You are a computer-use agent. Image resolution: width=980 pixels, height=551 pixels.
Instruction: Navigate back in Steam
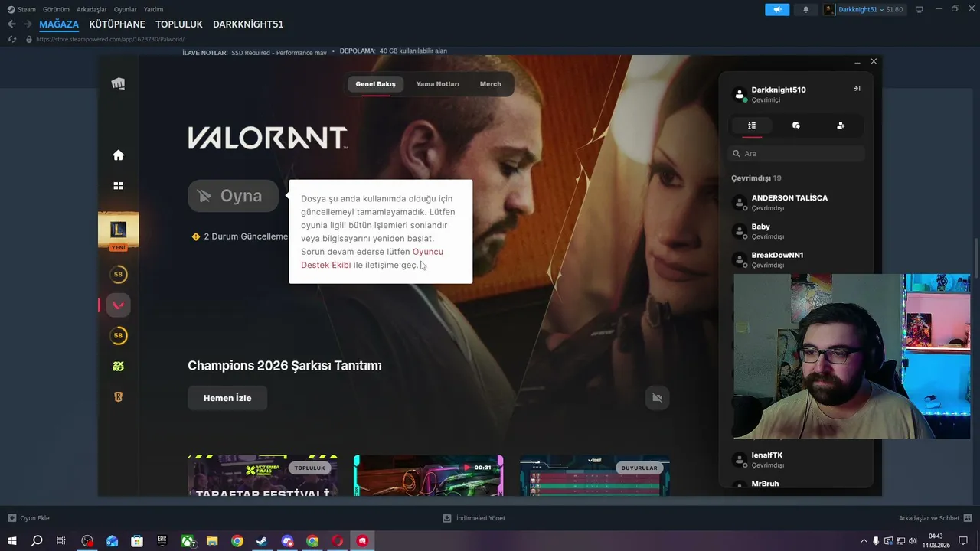point(11,24)
